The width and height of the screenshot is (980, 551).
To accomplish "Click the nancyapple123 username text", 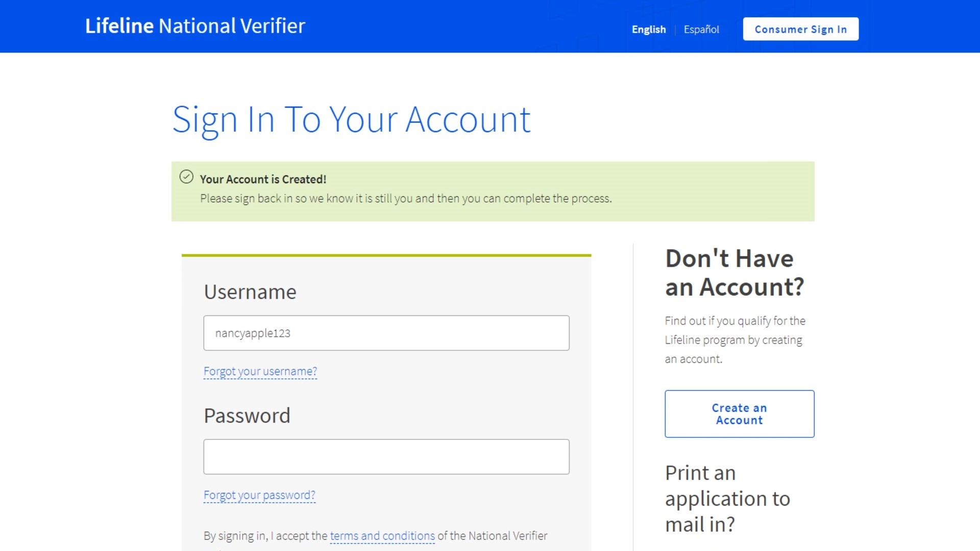I will (x=253, y=333).
